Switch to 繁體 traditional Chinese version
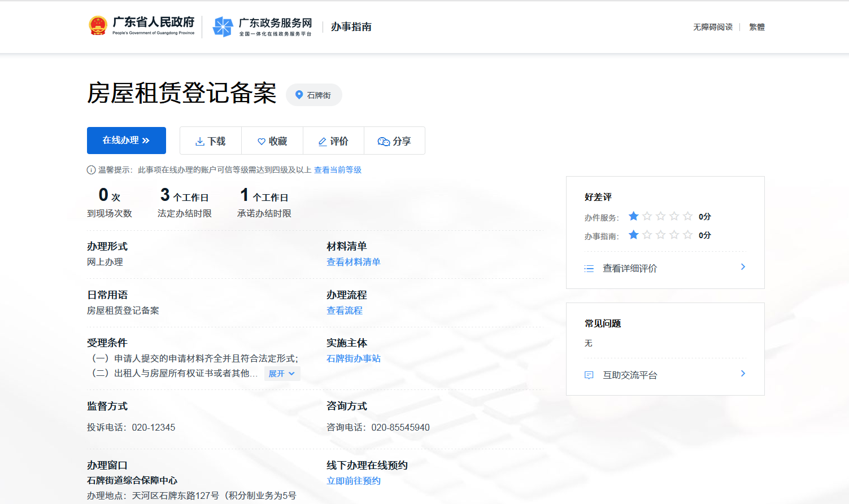The width and height of the screenshot is (849, 504). 757,27
